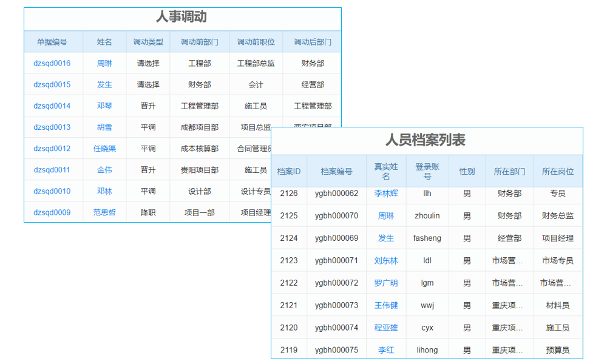This screenshot has height=364, width=607.
Task: Click 任晓渠 name link
Action: [x=104, y=148]
